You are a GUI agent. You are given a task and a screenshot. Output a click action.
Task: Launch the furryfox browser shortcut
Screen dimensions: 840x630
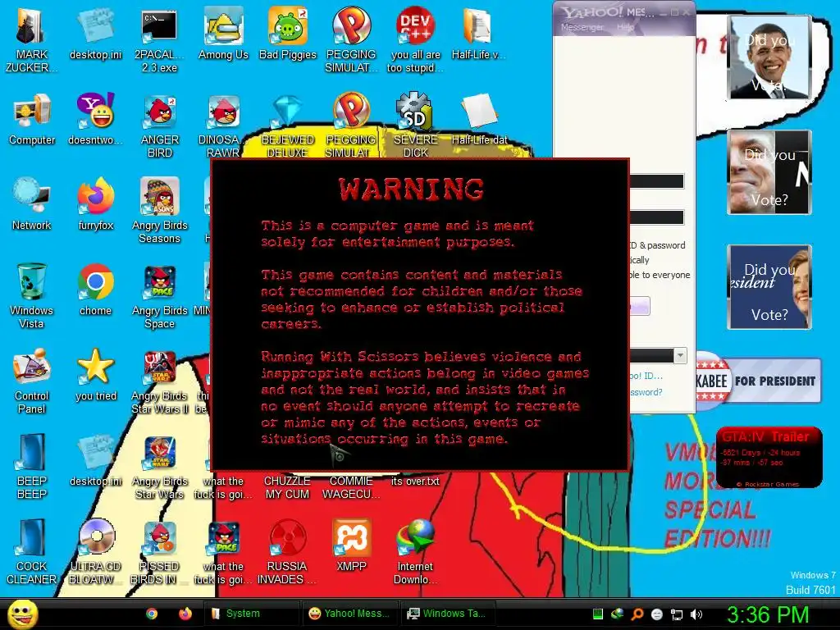tap(95, 204)
